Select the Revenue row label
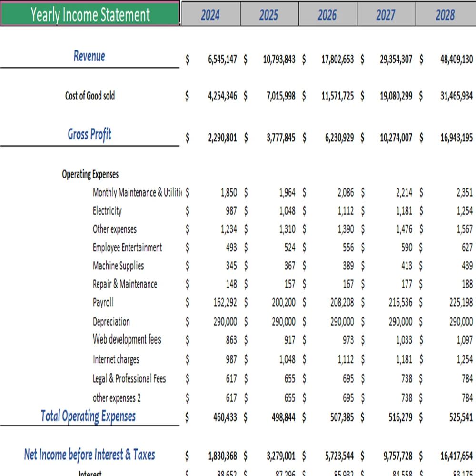Screen dimensions: 476x476 coord(89,56)
